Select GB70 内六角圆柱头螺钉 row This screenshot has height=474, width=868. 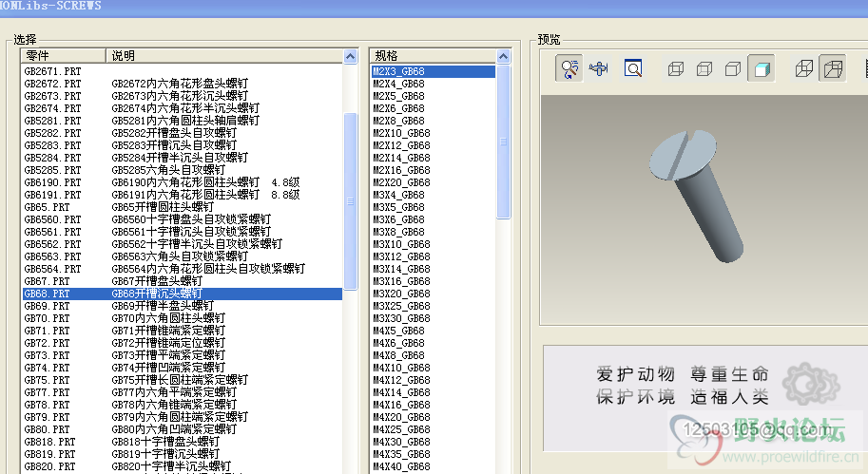pyautogui.click(x=183, y=318)
